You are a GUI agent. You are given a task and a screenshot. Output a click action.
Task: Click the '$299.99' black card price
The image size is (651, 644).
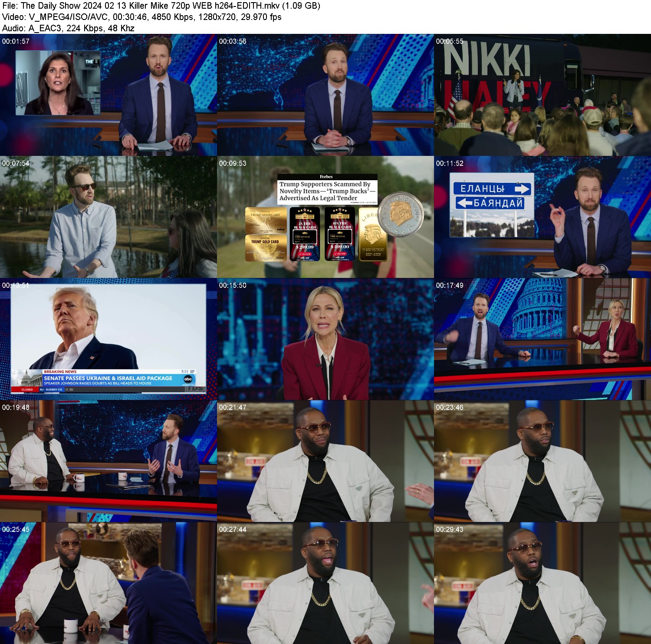pos(305,247)
